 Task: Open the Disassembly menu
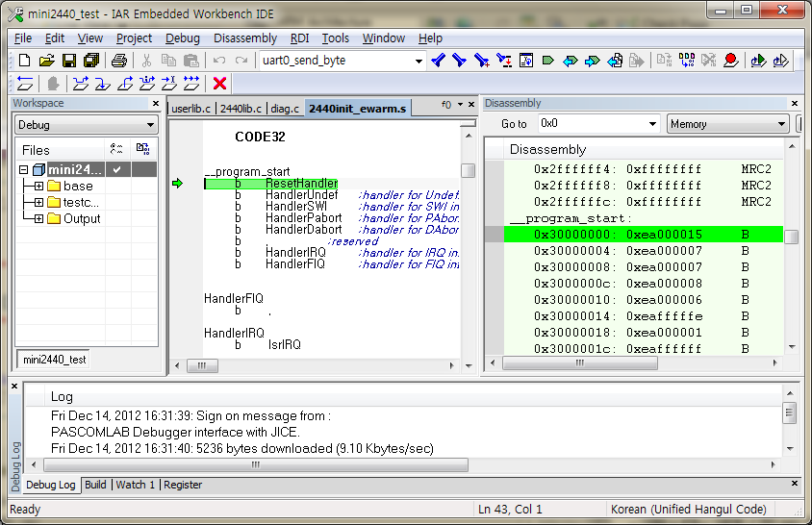(x=245, y=38)
